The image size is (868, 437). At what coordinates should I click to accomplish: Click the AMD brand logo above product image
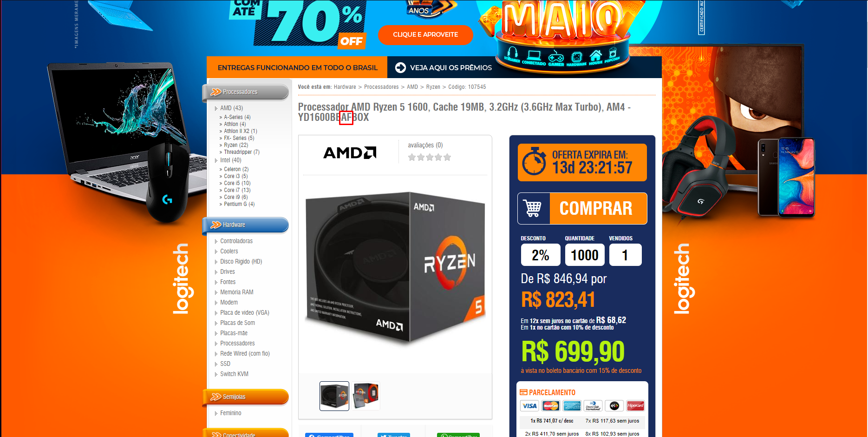pyautogui.click(x=350, y=152)
